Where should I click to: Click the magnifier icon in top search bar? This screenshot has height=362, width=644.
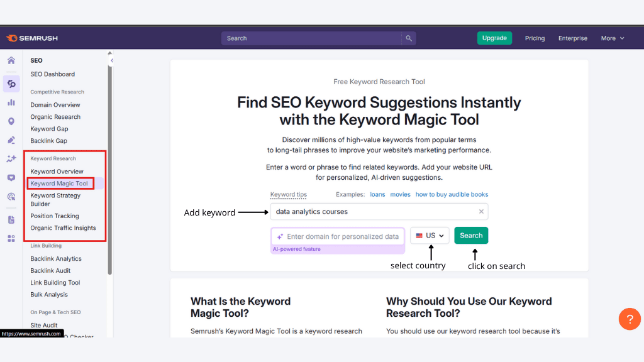point(409,38)
